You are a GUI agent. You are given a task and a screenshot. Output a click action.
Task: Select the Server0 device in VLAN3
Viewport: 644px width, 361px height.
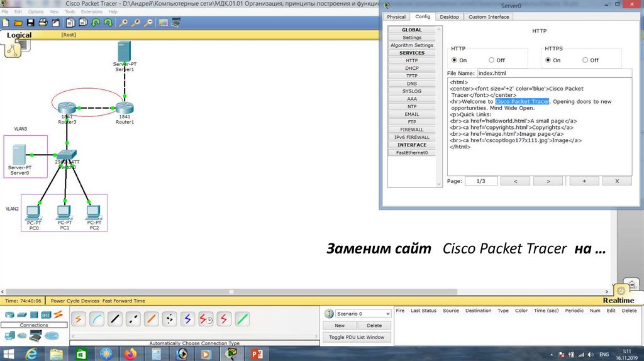(19, 155)
